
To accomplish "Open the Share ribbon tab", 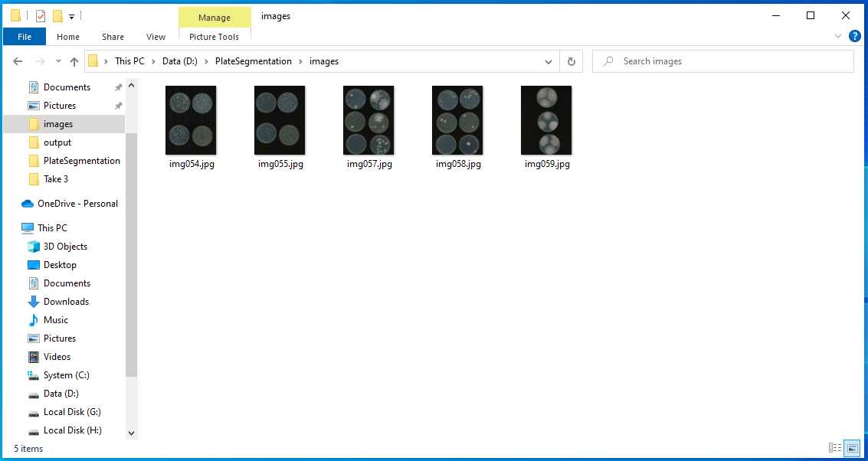I will (x=113, y=37).
